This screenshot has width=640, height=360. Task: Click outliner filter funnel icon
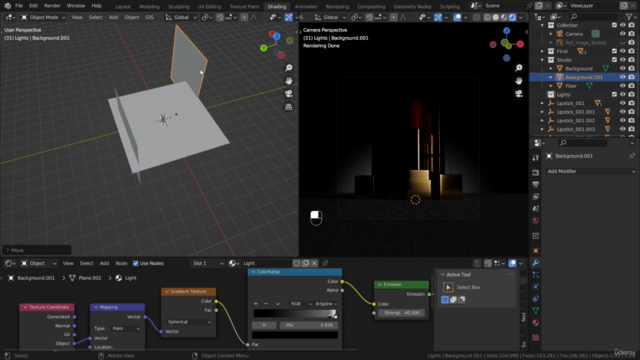pos(629,17)
